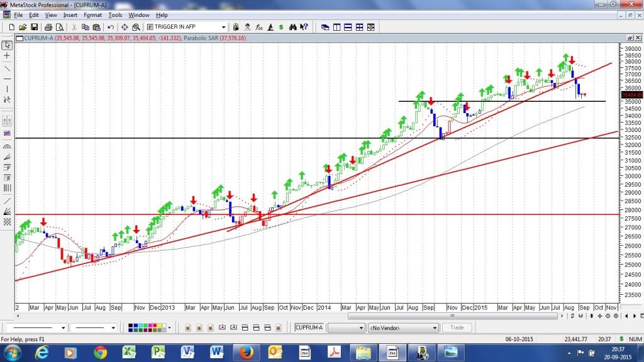Pick the red color swatch

tap(155, 325)
